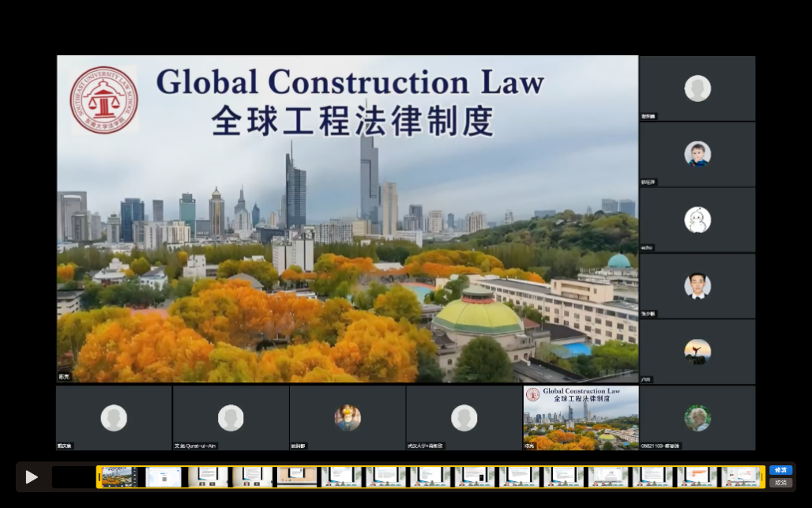Screen dimensions: 812x508
Task: Select the filmstrip frame showing an orange chart
Action: click(697, 477)
